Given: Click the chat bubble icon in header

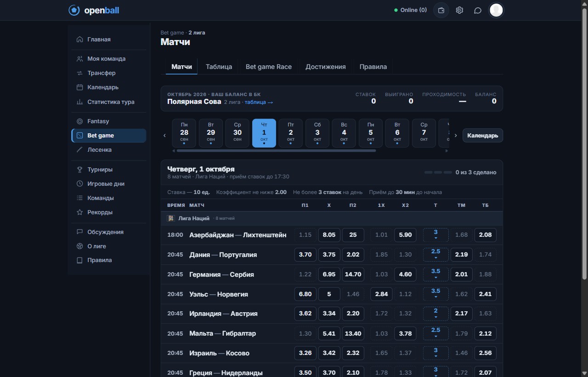Looking at the screenshot, I should click(x=478, y=10).
